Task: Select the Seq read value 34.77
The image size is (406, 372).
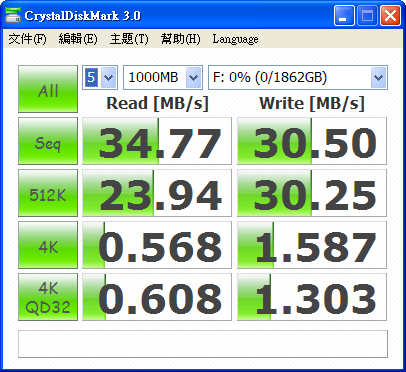Action: [157, 141]
